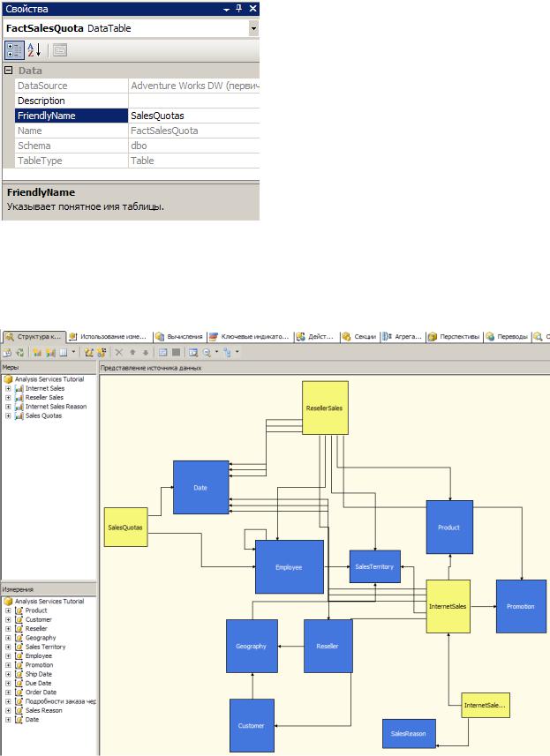Click the Add Cube Dimension icon
The height and width of the screenshot is (756, 550).
click(89, 353)
